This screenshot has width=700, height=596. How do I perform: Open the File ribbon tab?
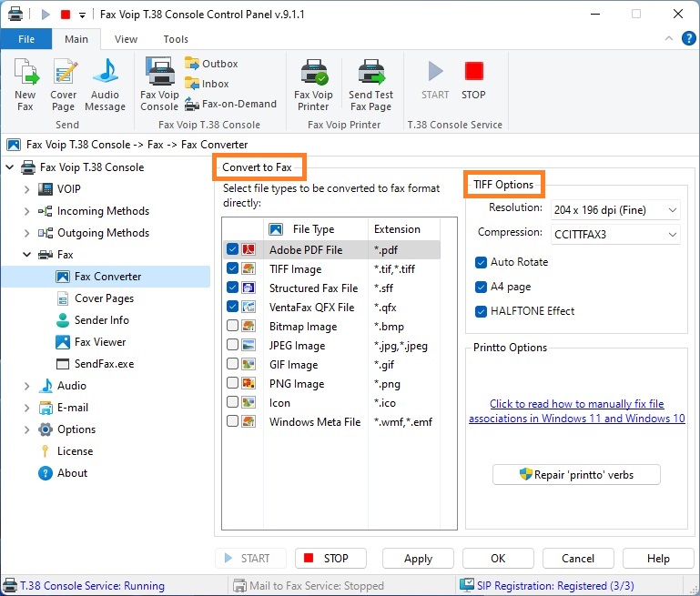click(26, 39)
